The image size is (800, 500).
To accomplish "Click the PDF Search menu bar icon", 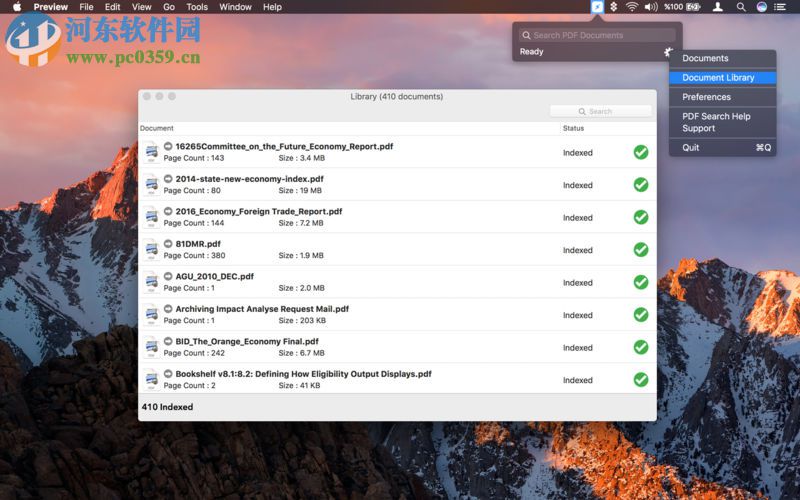I will (x=597, y=7).
